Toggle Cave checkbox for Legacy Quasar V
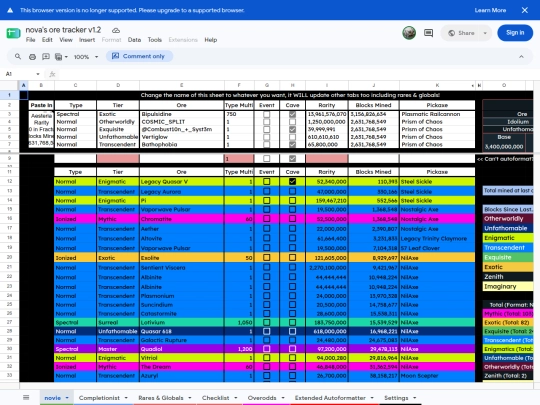540x405 pixels. [x=292, y=181]
